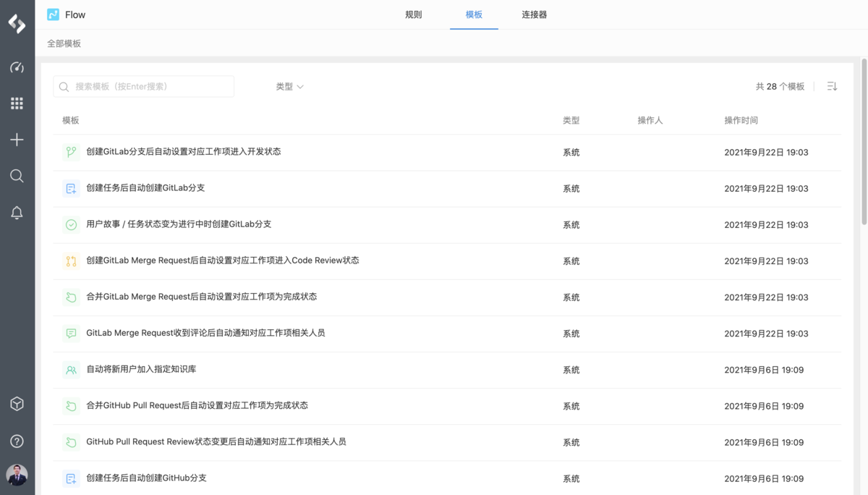Click the 全部模板 breadcrumb label
Screen dimensions: 868x495
click(x=64, y=43)
